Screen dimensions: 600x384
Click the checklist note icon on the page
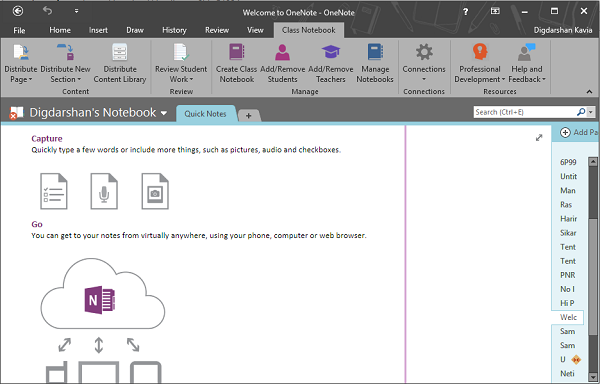tap(54, 191)
